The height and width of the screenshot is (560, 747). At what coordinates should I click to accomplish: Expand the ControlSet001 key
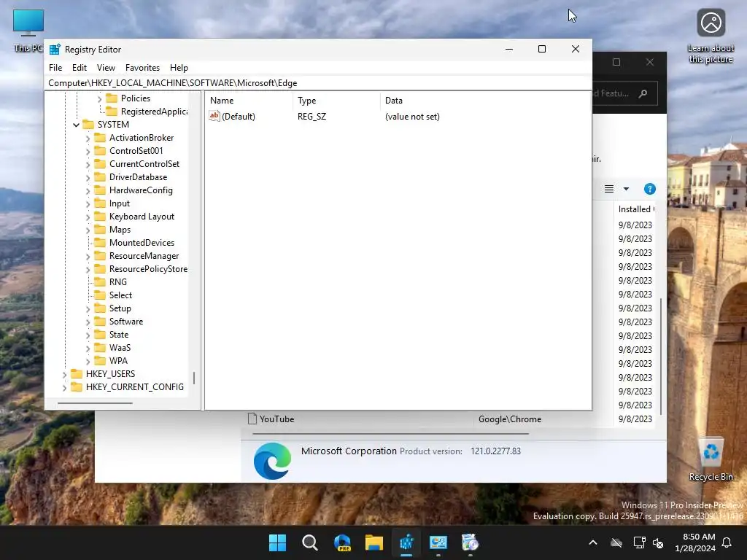pos(88,152)
